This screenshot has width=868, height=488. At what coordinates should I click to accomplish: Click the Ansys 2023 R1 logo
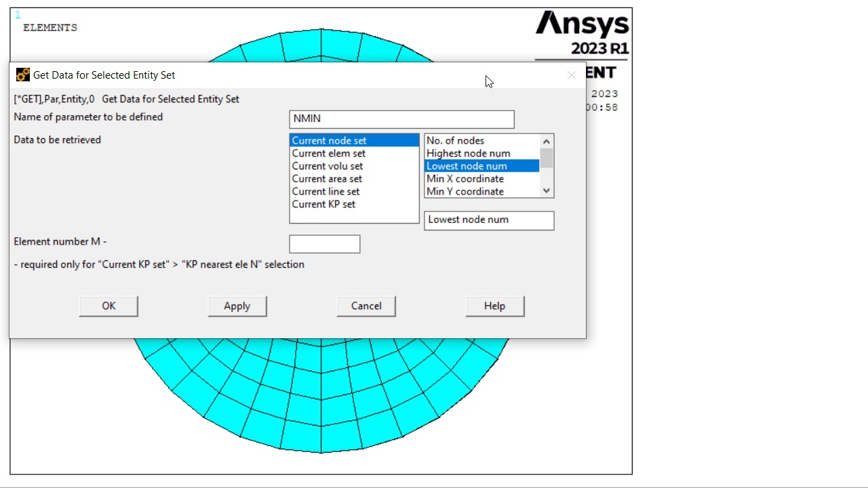[x=583, y=33]
